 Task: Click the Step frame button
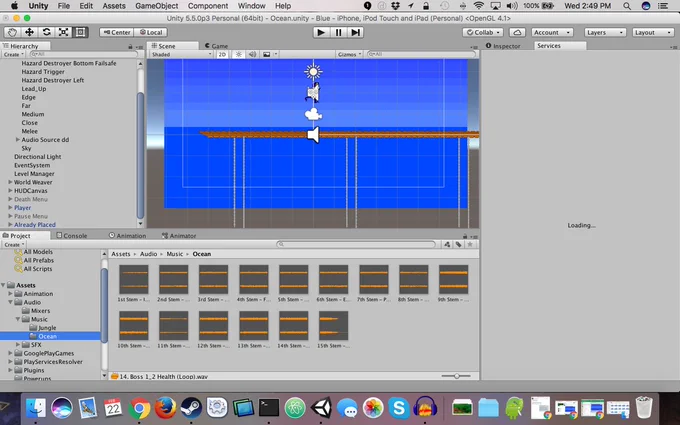pyautogui.click(x=355, y=32)
